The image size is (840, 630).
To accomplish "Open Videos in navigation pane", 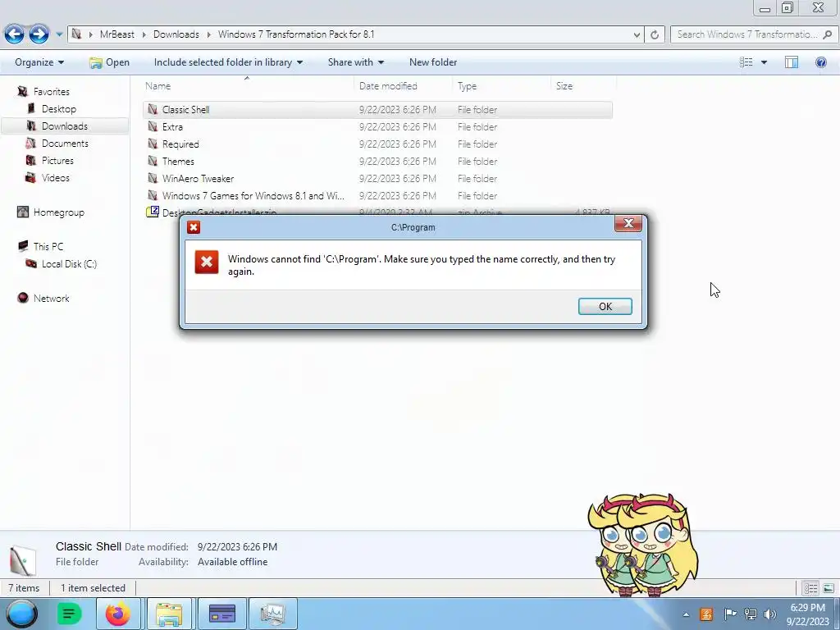I will coord(55,177).
